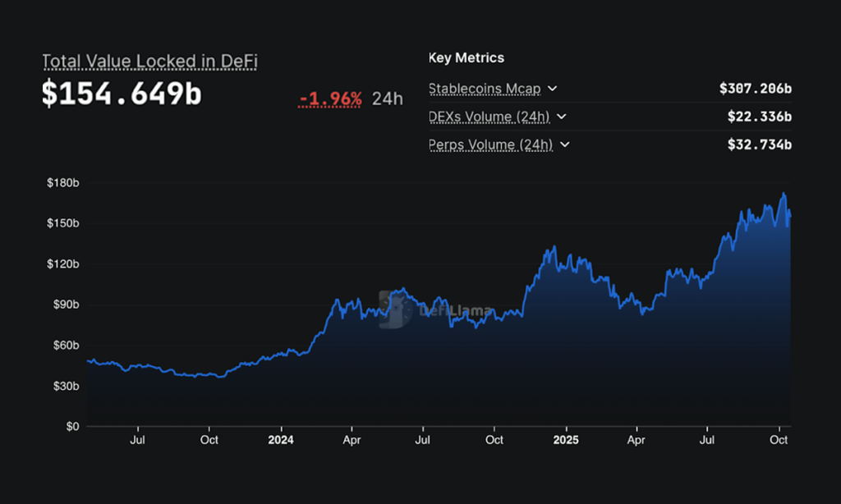Select the $22.336b DEXs volume value

point(760,117)
